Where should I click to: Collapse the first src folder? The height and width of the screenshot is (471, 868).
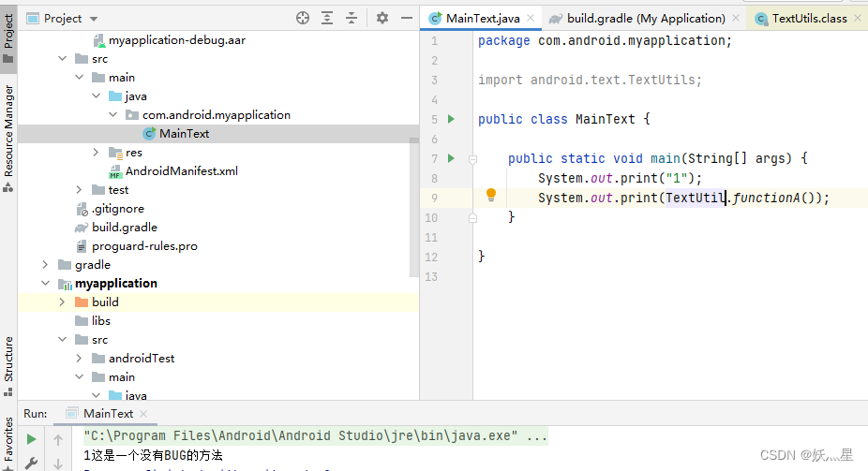pyautogui.click(x=62, y=59)
